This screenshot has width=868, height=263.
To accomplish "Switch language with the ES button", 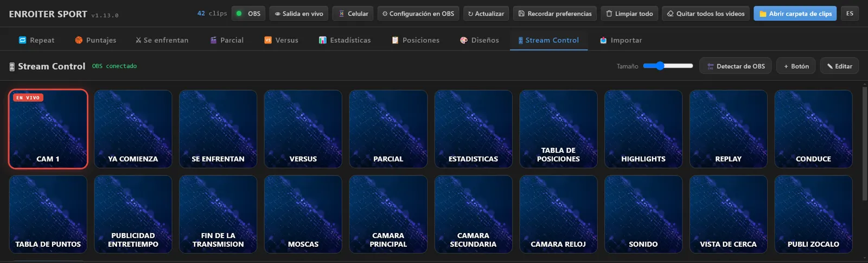I will (850, 14).
